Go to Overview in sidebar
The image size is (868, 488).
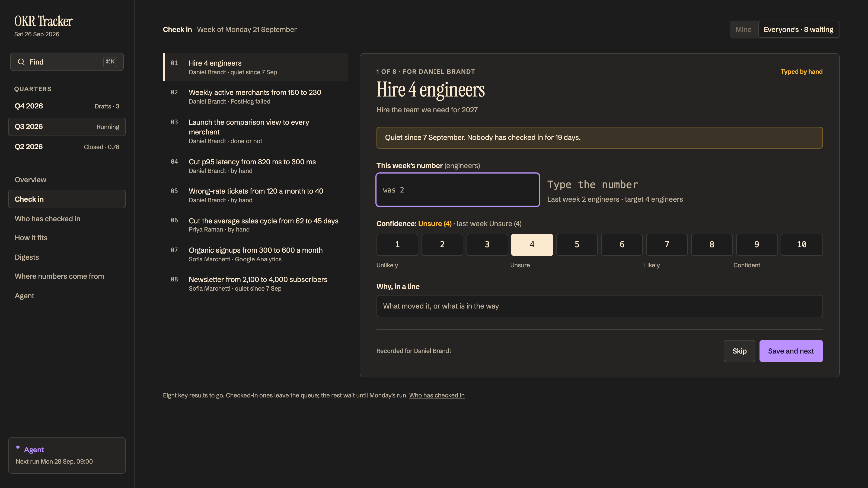click(67, 180)
